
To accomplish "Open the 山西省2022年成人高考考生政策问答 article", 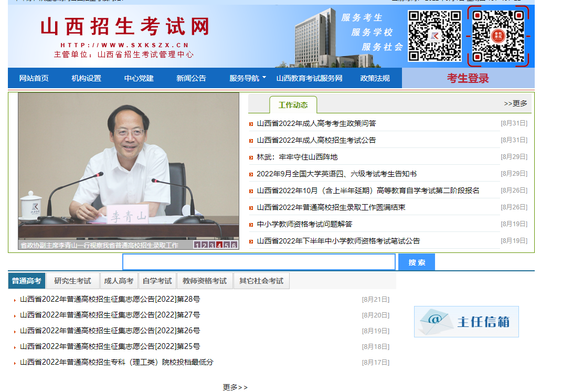I will (316, 123).
